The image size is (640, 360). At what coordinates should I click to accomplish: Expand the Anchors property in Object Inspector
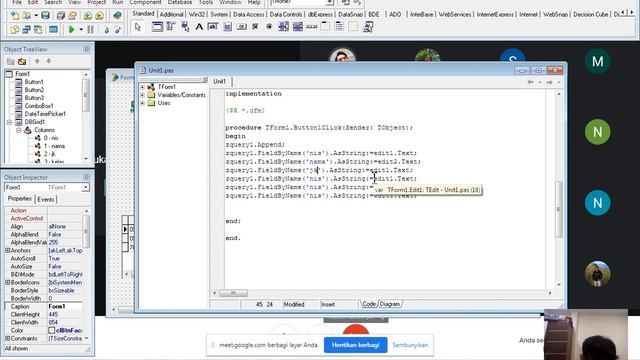coord(7,251)
